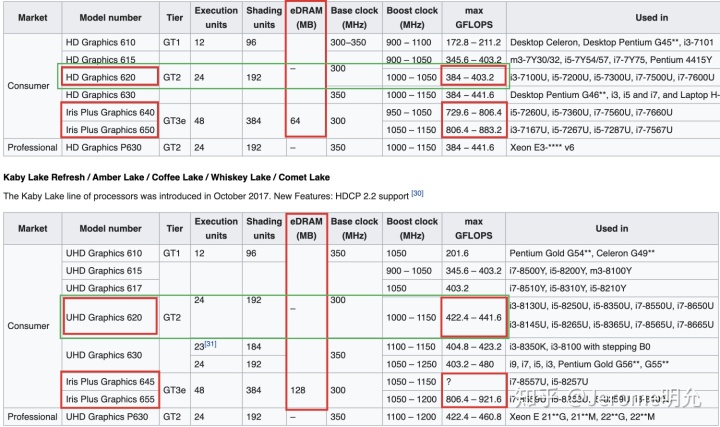Click 'Boost clock (MHz)' header in second table
Image resolution: width=720 pixels, height=427 pixels.
(x=412, y=228)
